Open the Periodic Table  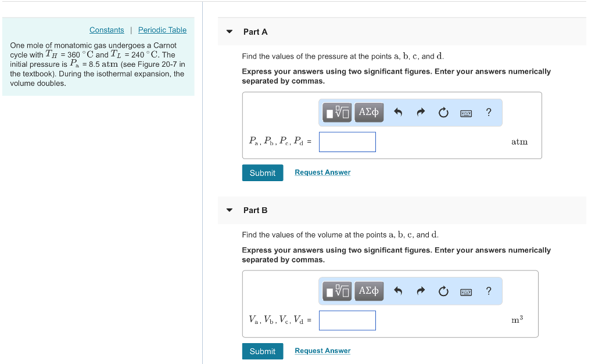(162, 30)
